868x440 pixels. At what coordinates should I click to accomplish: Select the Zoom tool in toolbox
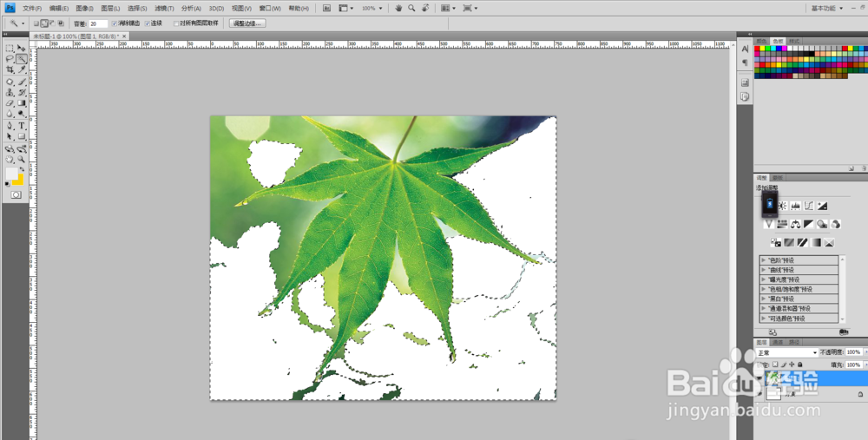pyautogui.click(x=22, y=159)
